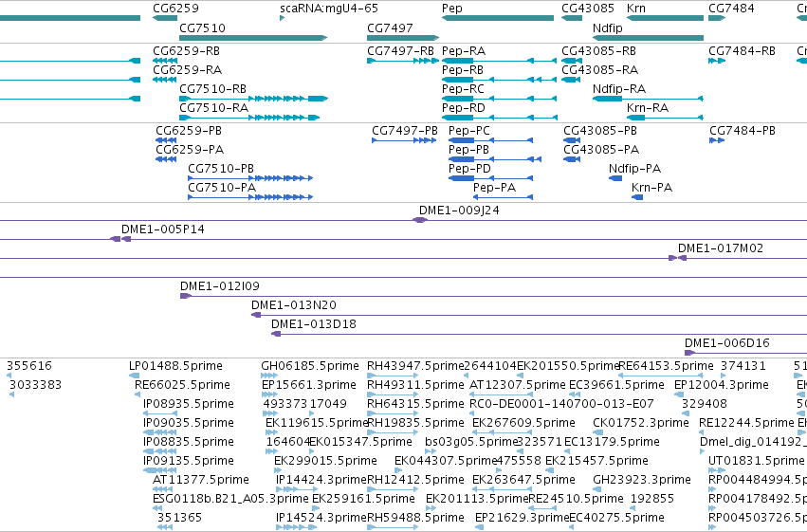The width and height of the screenshot is (807, 532).
Task: Open EST RE66025.5prime
Action: pos(182,385)
